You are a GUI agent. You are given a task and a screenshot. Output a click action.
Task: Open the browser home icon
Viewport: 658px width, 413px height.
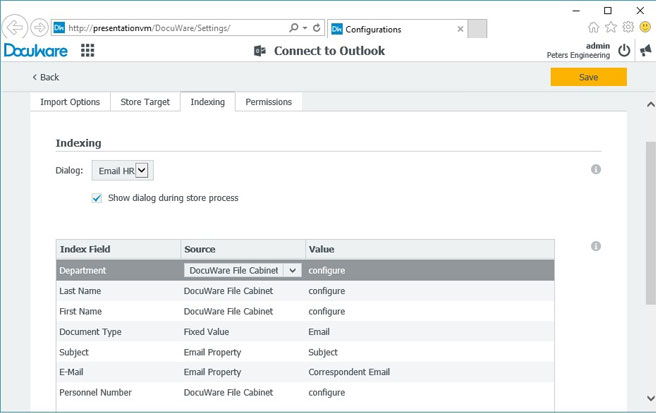pos(594,27)
